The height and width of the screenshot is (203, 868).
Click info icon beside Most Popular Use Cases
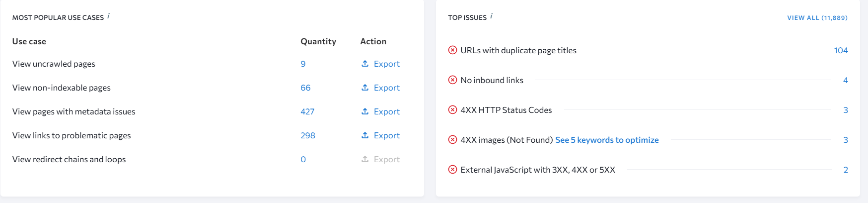coord(109,16)
